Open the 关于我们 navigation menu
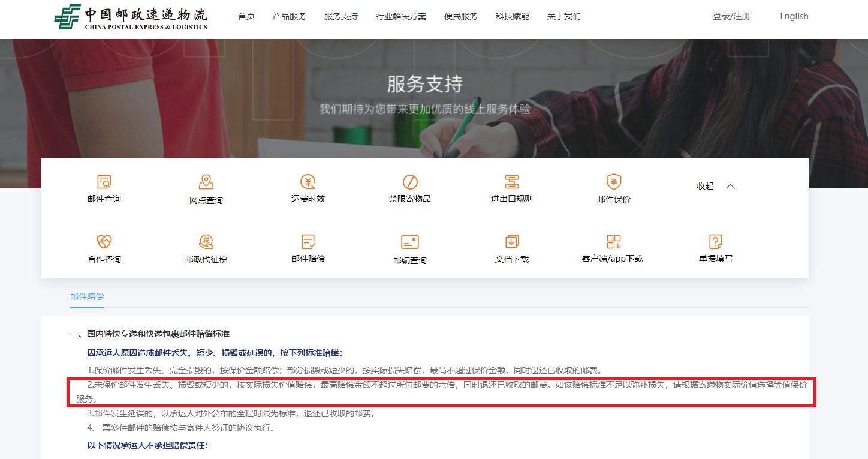The image size is (868, 459). [x=564, y=16]
